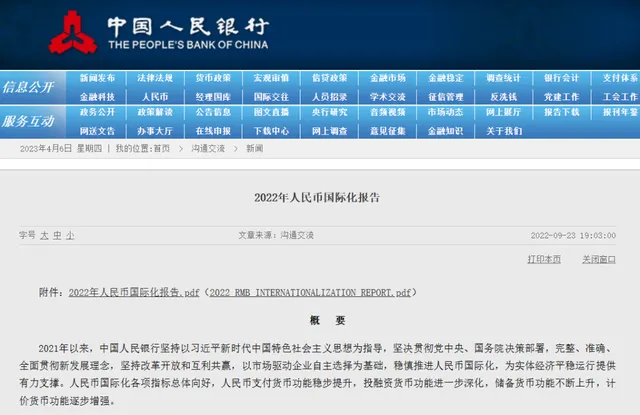Open the 下载中心 service link
Viewport: 640px width, 415px height.
click(271, 130)
